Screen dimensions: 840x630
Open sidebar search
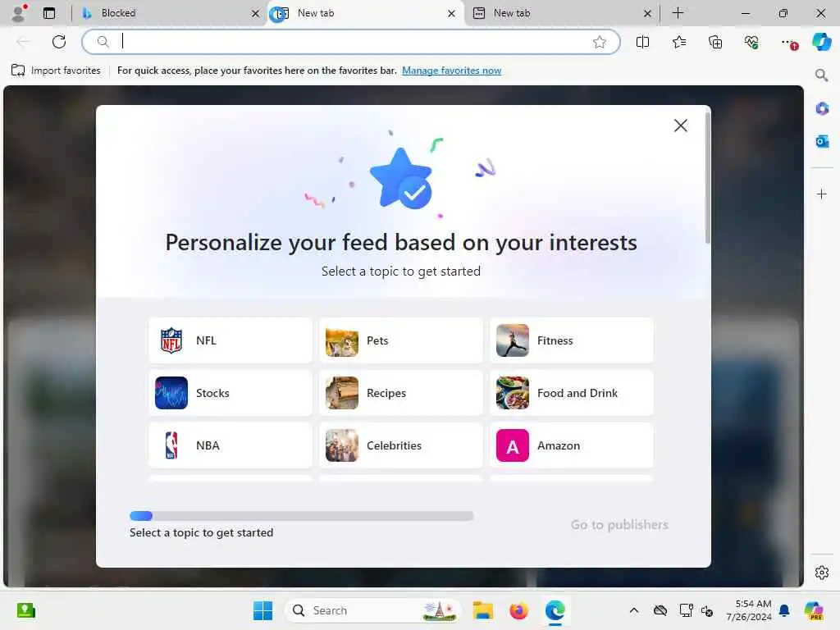(821, 75)
